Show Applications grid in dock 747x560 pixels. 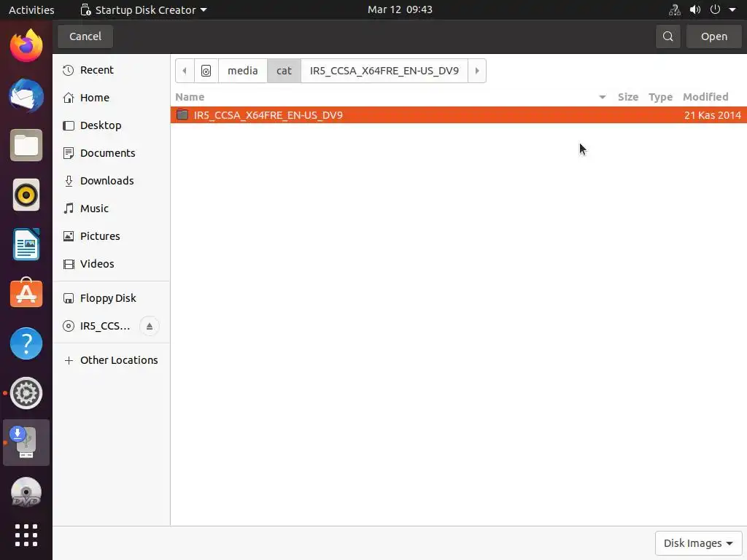coord(26,535)
